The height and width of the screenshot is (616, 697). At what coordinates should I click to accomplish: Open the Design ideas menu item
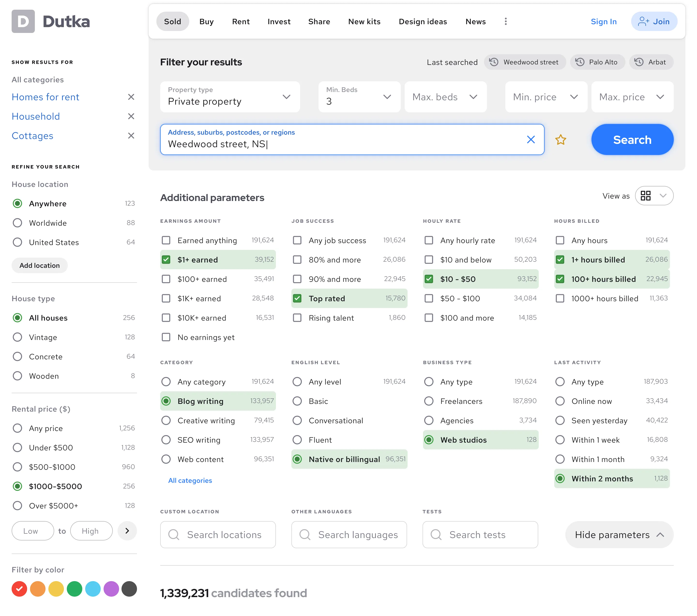click(423, 22)
